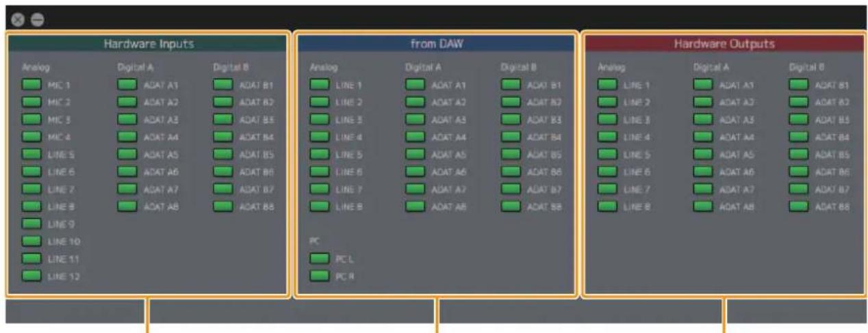Toggle ADAT A1 in Hardware Inputs
Screen dimensions: 868x333
pyautogui.click(x=127, y=85)
